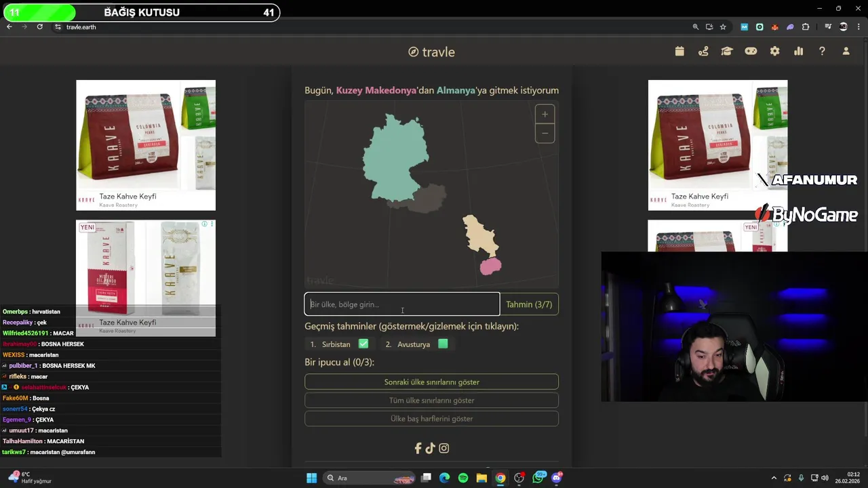The width and height of the screenshot is (868, 488).
Task: Click the install app icon in address bar
Action: tap(709, 27)
